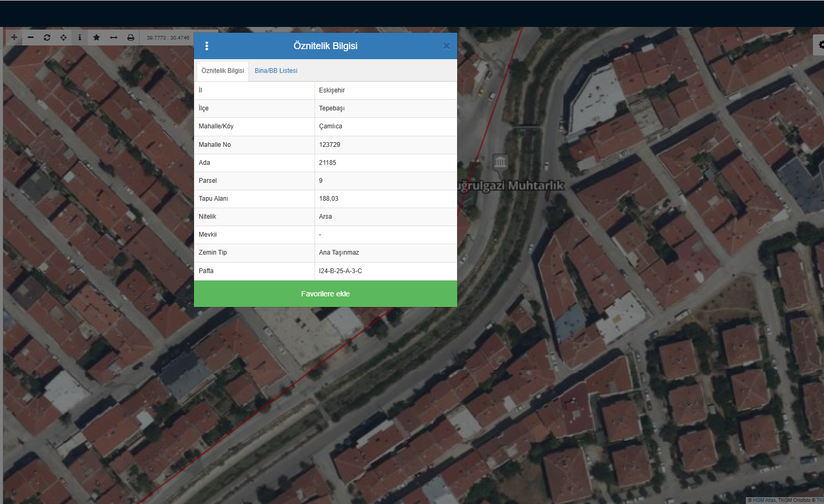Click the HGM Atlas attribution link
This screenshot has width=824, height=504.
pyautogui.click(x=764, y=500)
